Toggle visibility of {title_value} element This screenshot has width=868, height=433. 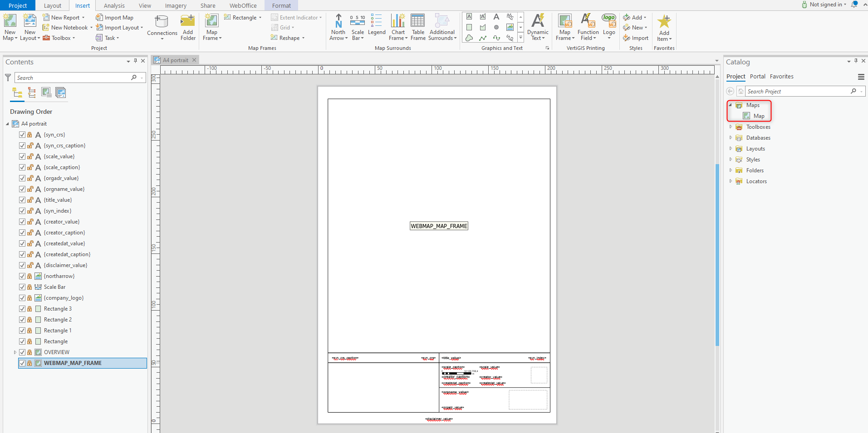(x=22, y=200)
